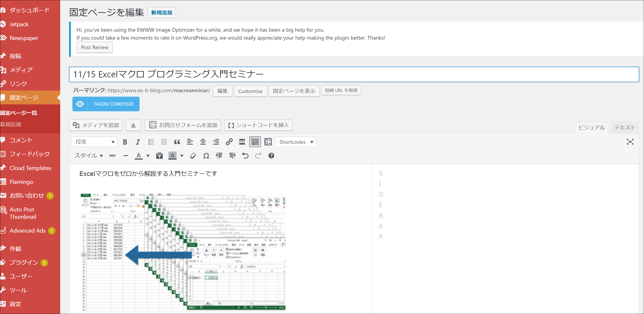Align text right
The image size is (644, 314).
216,142
